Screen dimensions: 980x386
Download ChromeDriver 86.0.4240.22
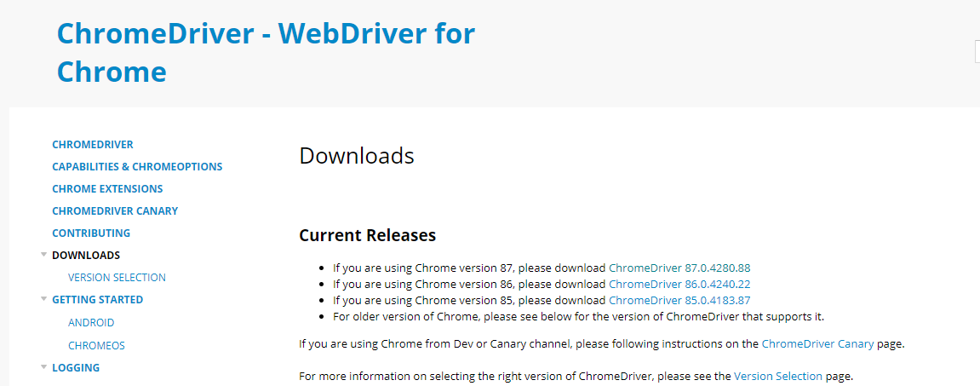(x=679, y=284)
